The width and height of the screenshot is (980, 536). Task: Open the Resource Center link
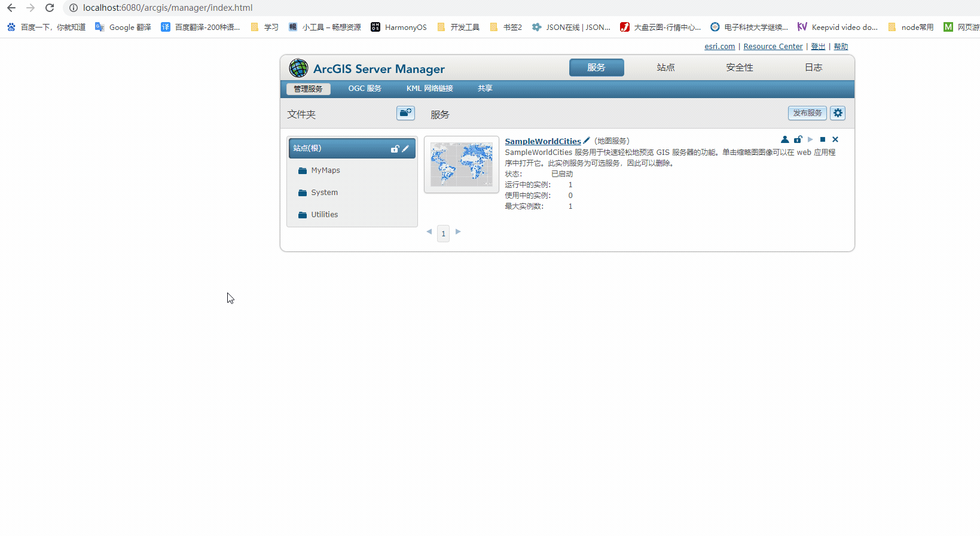(x=773, y=47)
